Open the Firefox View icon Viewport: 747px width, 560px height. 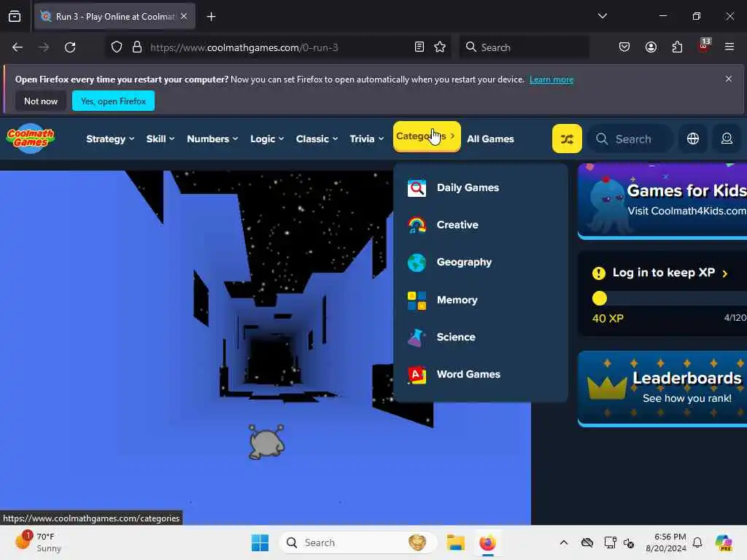click(x=15, y=17)
